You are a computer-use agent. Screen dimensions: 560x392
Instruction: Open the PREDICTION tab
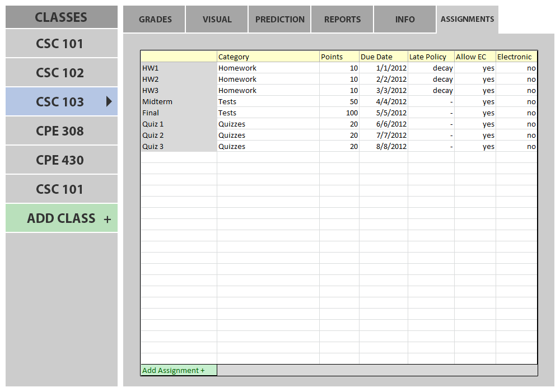(x=279, y=20)
